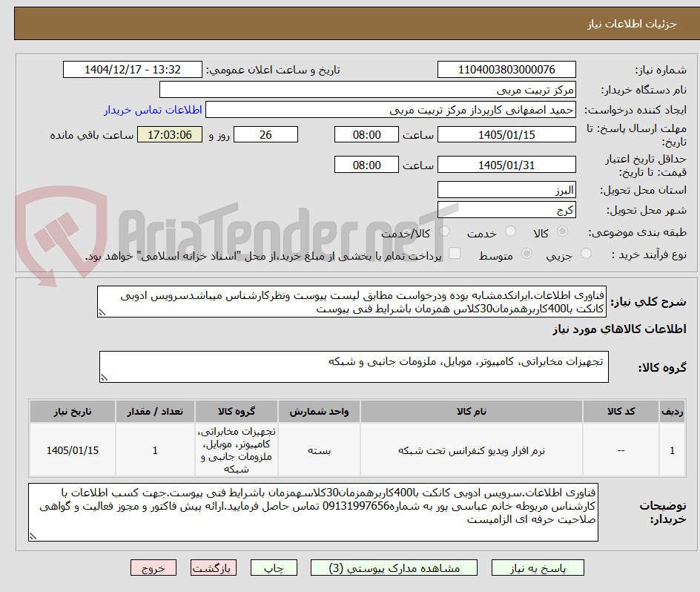This screenshot has width=700, height=592.
Task: Click delivery city field 'کرج'
Action: 506,210
